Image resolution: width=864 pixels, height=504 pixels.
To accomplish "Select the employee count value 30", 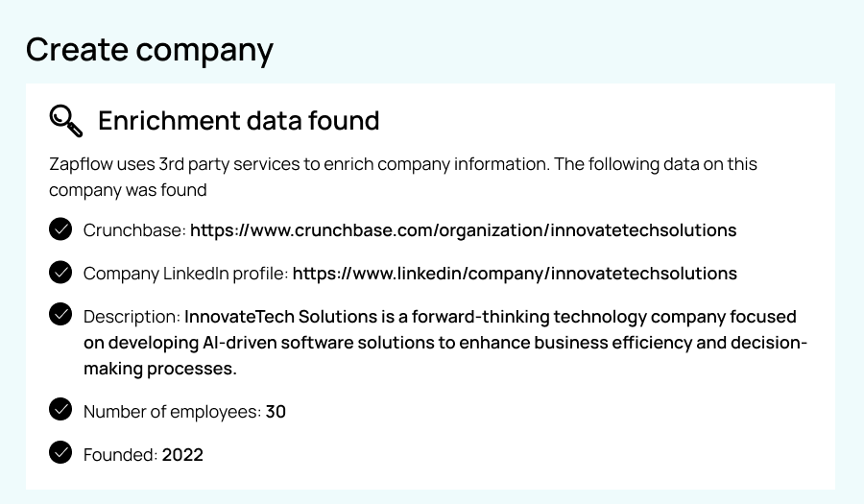I will coord(276,412).
